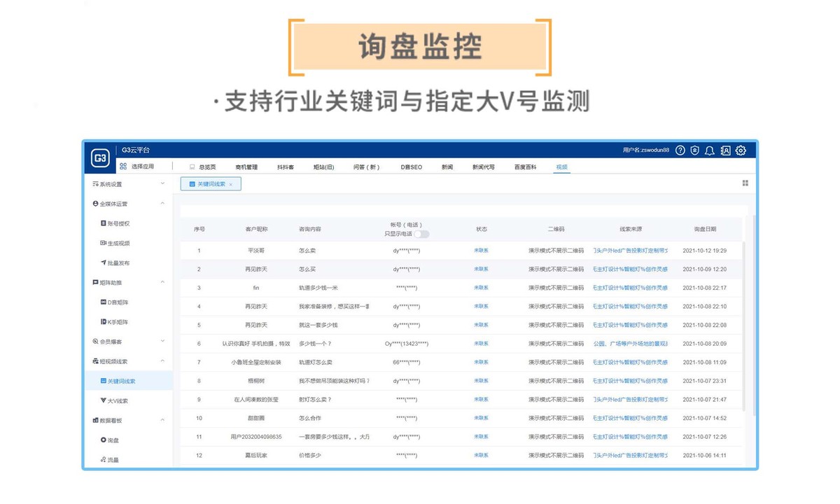Close the 关键词线索 tab
This screenshot has width=840, height=504.
[231, 184]
